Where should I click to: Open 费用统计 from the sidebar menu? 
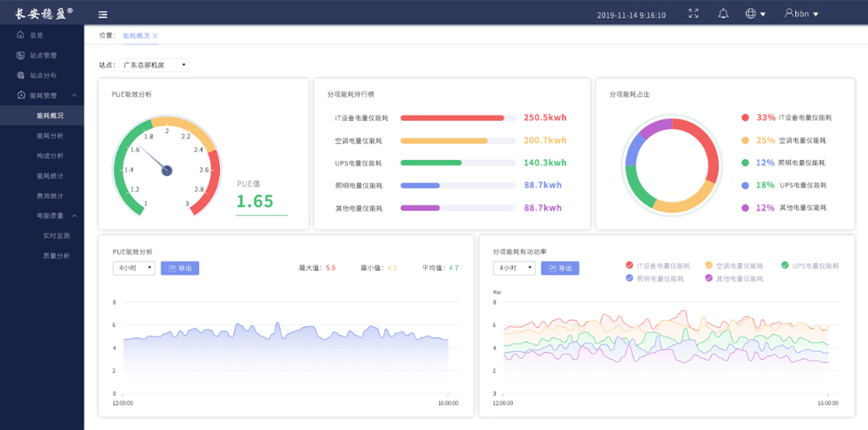pyautogui.click(x=50, y=195)
